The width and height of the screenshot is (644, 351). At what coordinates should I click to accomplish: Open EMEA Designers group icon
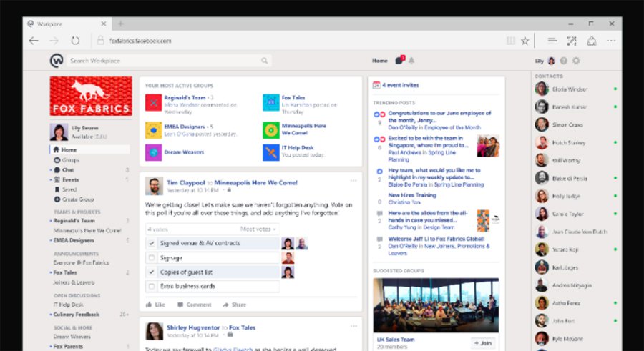(x=153, y=130)
